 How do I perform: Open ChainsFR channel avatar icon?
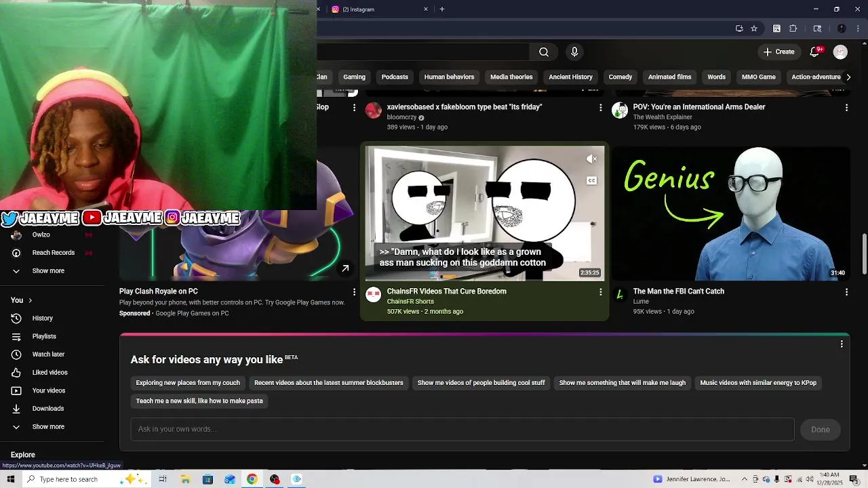coord(373,294)
